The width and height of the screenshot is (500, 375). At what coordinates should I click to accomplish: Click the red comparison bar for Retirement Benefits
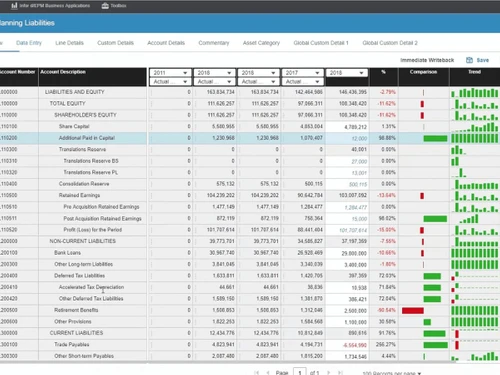(413, 311)
